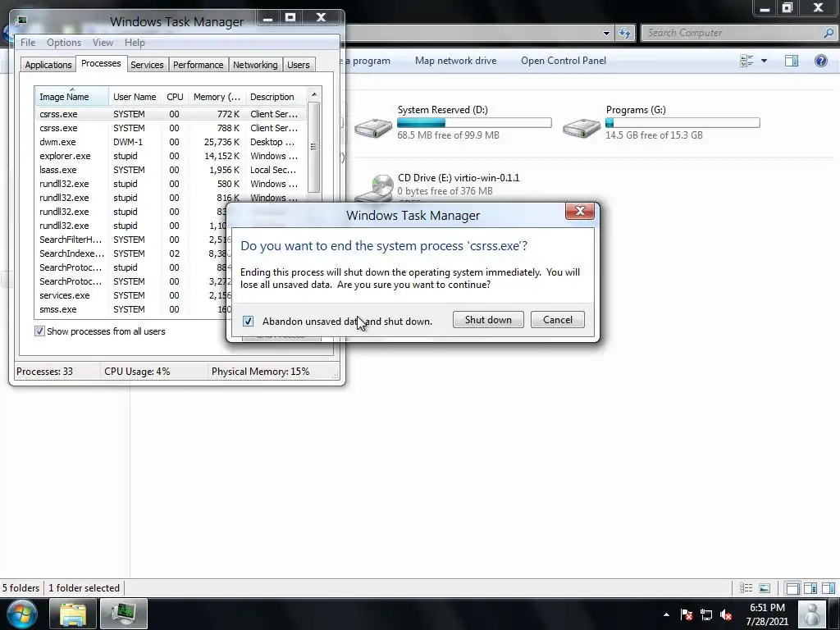The width and height of the screenshot is (840, 630).
Task: Click the process list scrollbar thumb
Action: pyautogui.click(x=314, y=148)
